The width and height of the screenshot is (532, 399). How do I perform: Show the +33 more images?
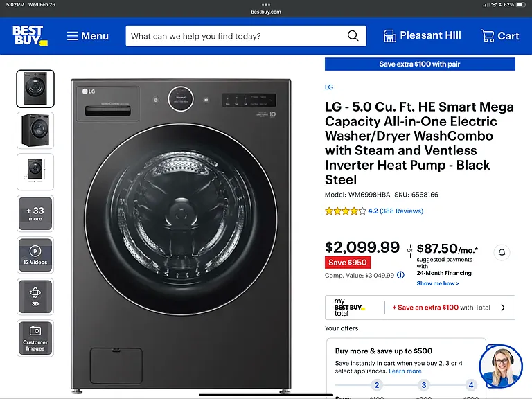pos(35,213)
